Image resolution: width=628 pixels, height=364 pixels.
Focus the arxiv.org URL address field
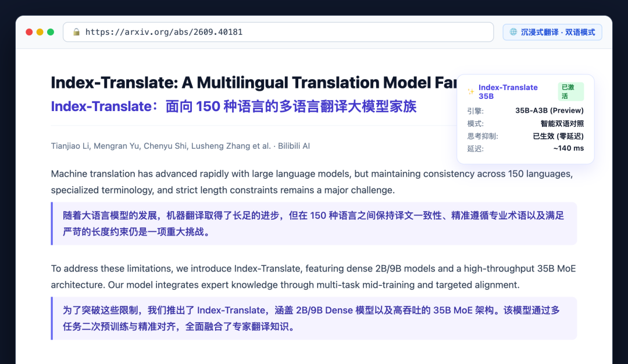[278, 32]
